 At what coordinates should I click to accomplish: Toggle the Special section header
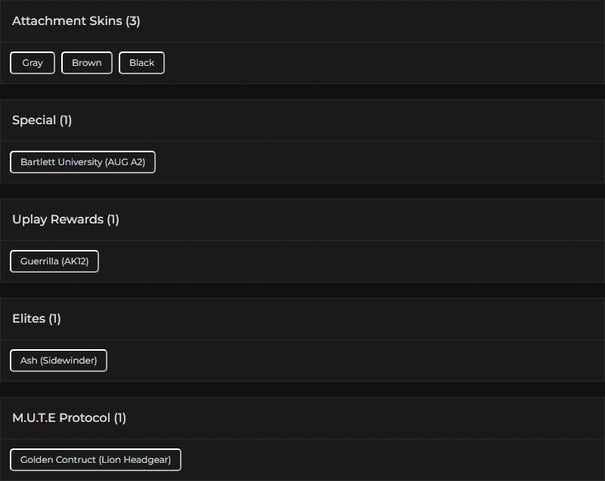[x=34, y=120]
